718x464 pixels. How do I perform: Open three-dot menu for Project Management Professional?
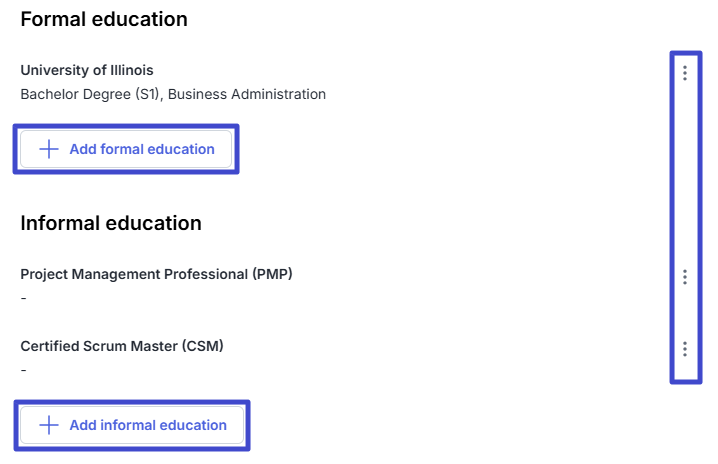(685, 277)
